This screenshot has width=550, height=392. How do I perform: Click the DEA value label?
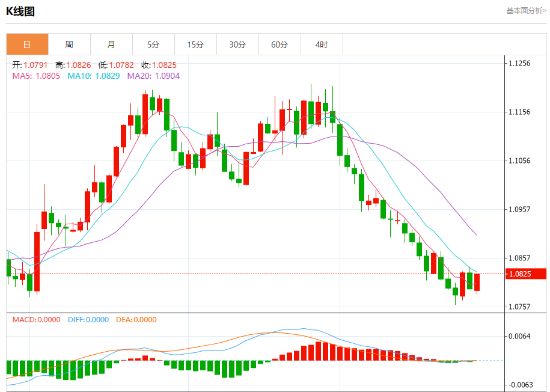click(x=136, y=320)
